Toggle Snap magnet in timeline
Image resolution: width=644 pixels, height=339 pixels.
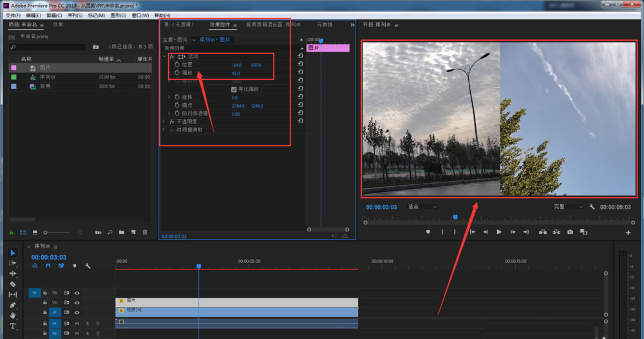[48, 266]
